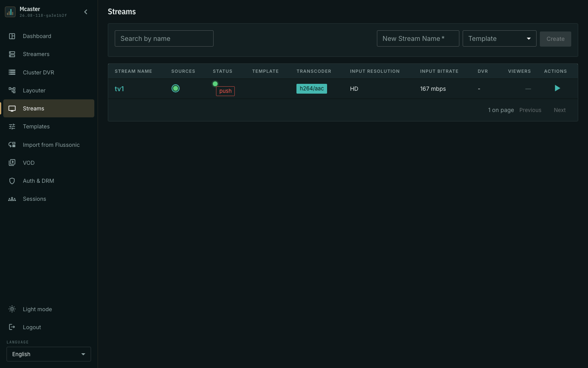
Task: Log out via Logout label
Action: [x=32, y=327]
